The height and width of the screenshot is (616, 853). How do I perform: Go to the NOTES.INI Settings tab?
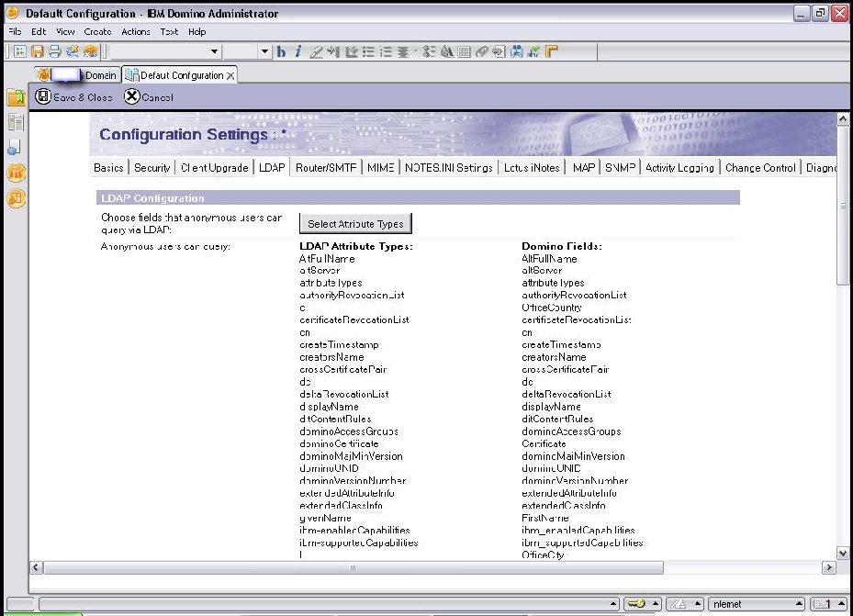(449, 167)
